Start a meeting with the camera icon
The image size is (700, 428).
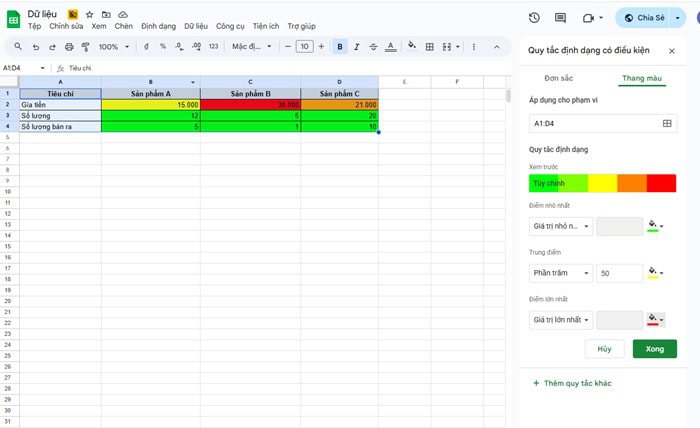click(588, 18)
